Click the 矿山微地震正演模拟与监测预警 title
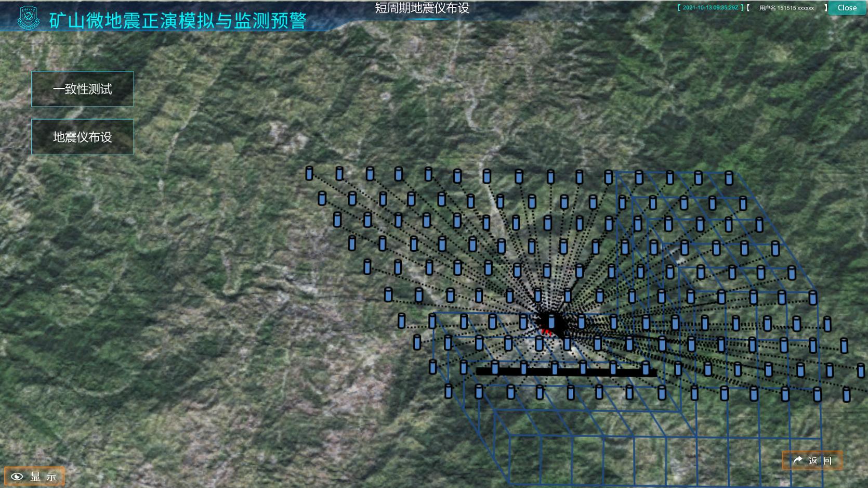The image size is (868, 488). pos(178,21)
